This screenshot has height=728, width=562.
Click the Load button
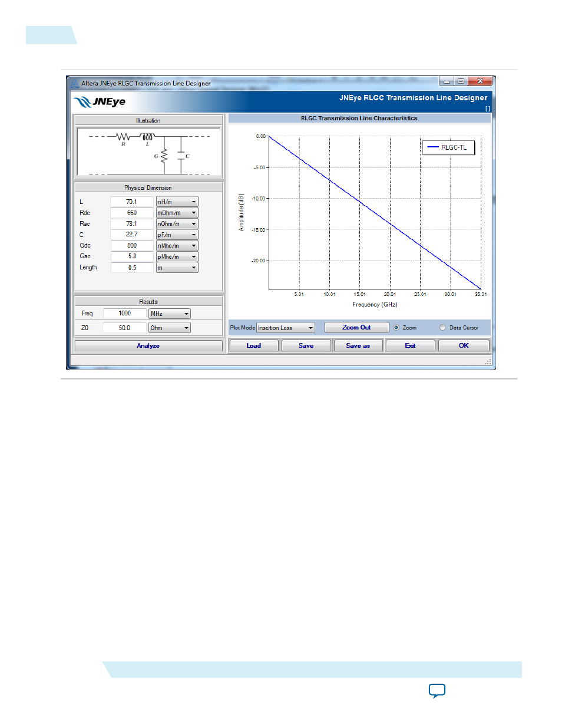coord(253,346)
